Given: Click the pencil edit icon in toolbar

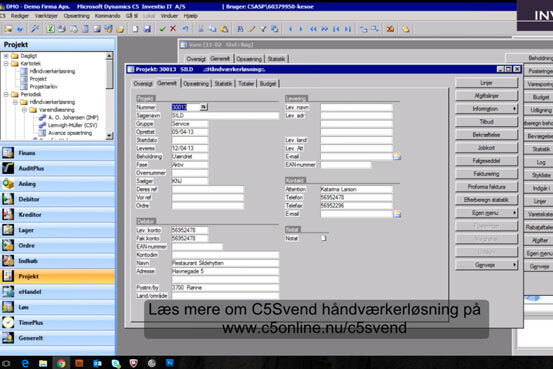Looking at the screenshot, I should (252, 29).
